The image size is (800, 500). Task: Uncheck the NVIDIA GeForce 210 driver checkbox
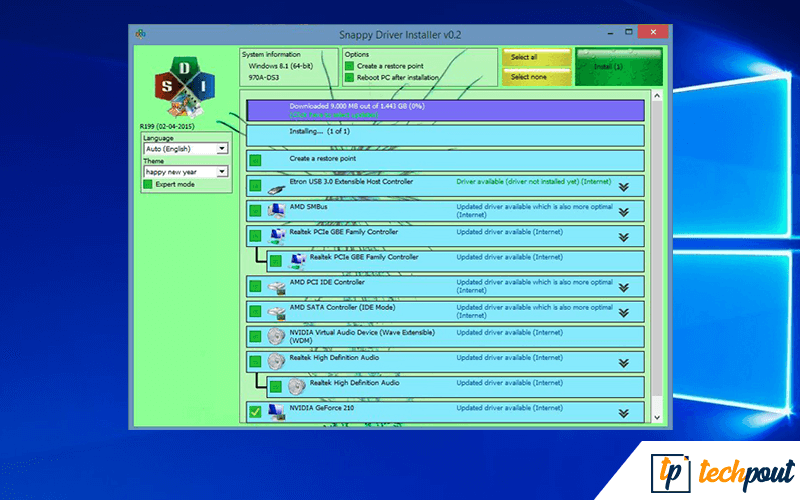pyautogui.click(x=255, y=411)
